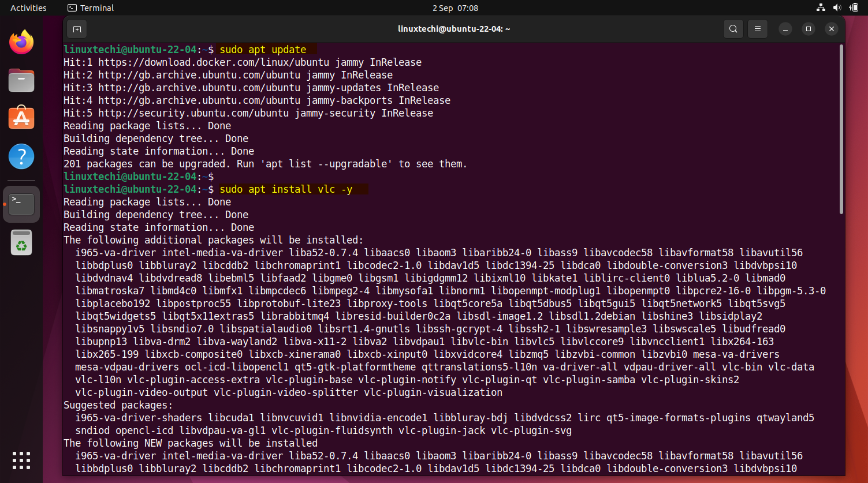
Task: Click the 'sudo apt update' command text
Action: coord(263,50)
